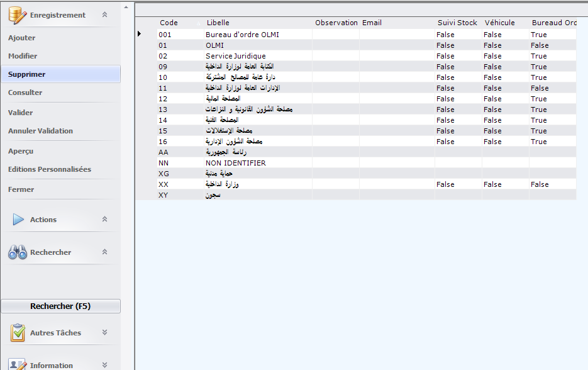Expand the Autres Tâches section chevron

(x=104, y=333)
